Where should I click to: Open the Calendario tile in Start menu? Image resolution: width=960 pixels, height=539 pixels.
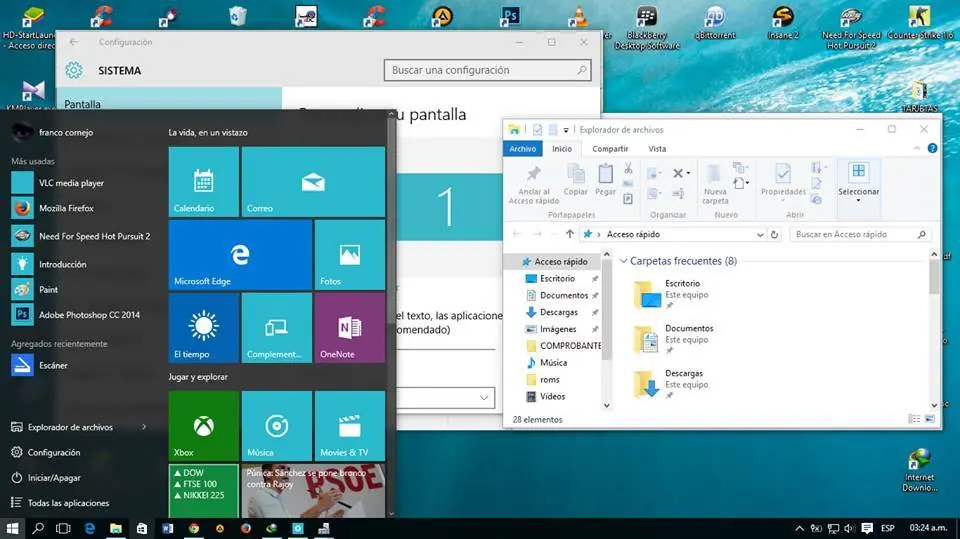click(204, 182)
